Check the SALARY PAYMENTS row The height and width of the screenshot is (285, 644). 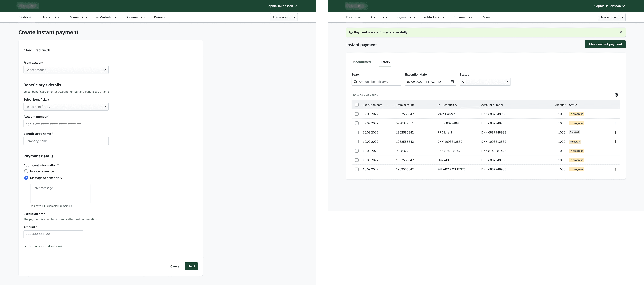pyautogui.click(x=357, y=170)
